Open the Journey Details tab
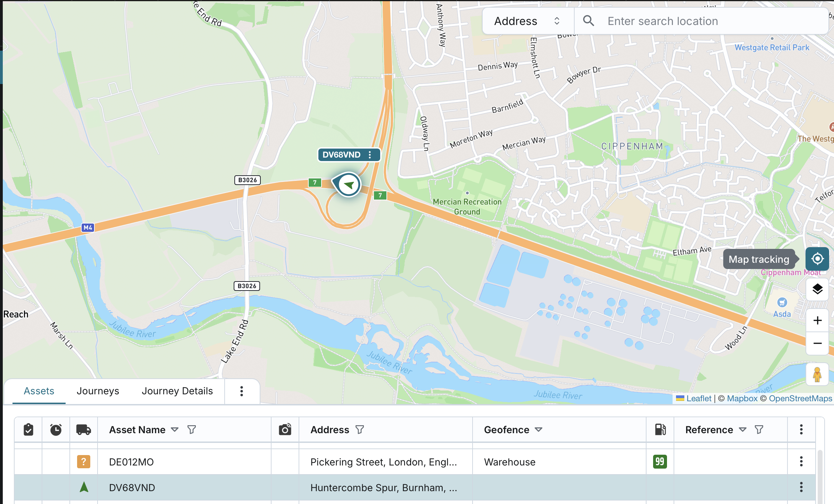Image resolution: width=834 pixels, height=504 pixels. pyautogui.click(x=177, y=391)
